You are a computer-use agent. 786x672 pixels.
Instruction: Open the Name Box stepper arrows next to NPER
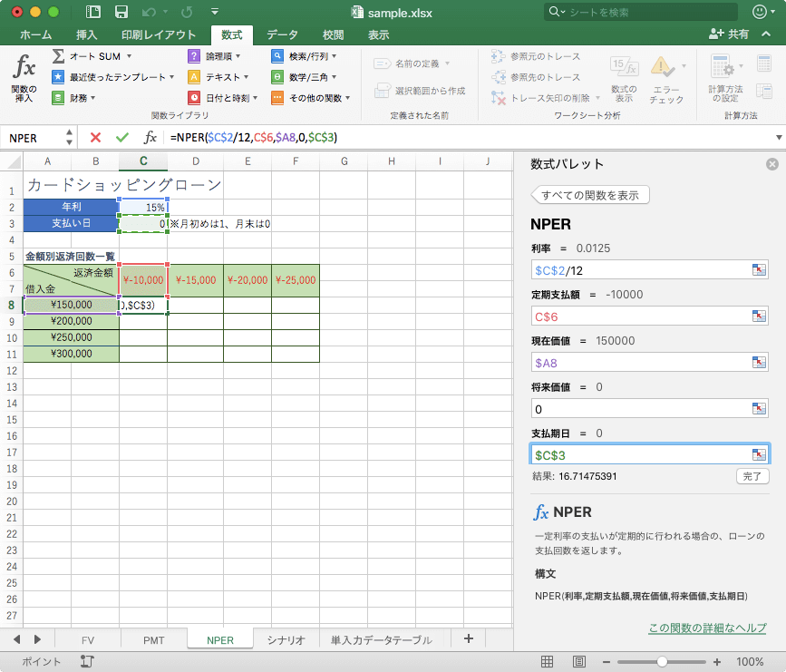(69, 138)
